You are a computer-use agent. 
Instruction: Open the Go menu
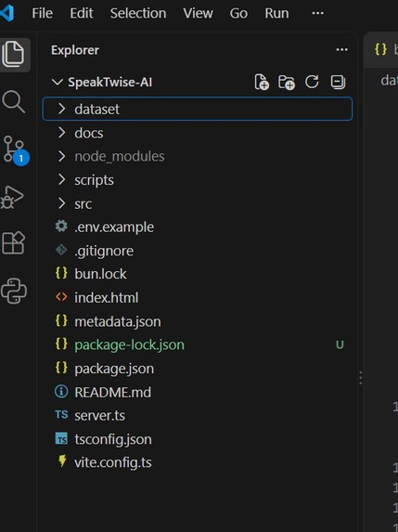[x=238, y=13]
